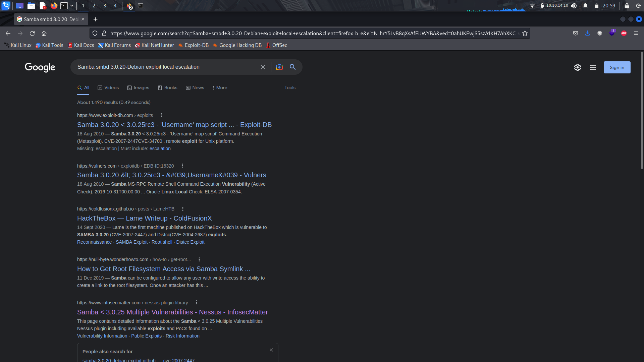Image resolution: width=644 pixels, height=362 pixels.
Task: Open the Firefox downloads panel
Action: pyautogui.click(x=588, y=33)
